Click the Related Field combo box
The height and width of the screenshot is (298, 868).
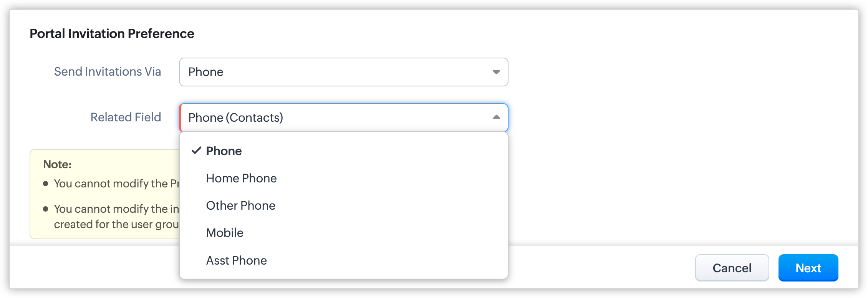[x=343, y=118]
